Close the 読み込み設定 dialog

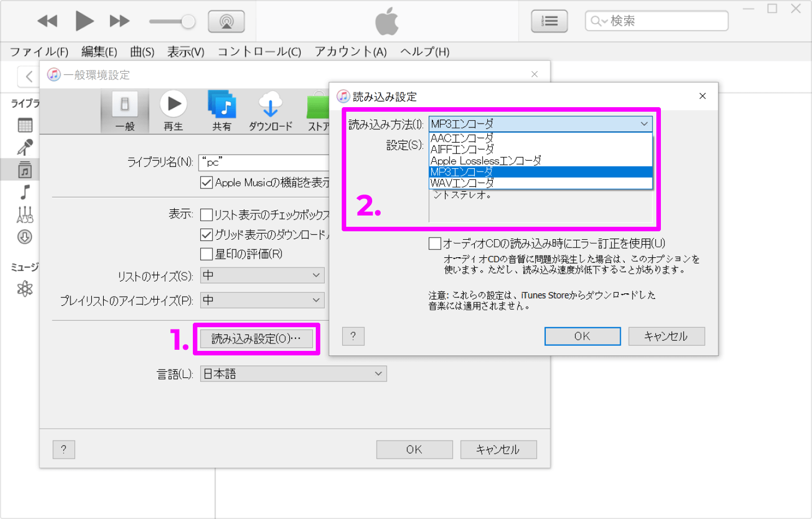(703, 96)
